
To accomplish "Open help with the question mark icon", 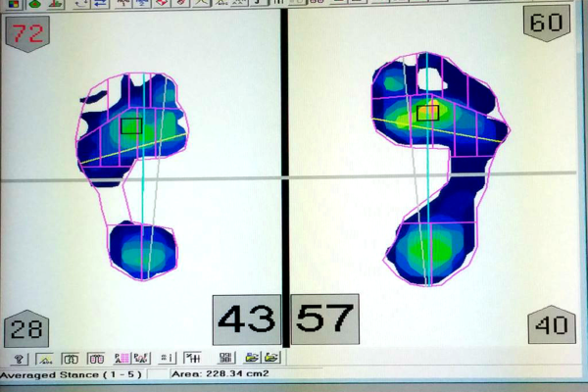I will tap(19, 359).
